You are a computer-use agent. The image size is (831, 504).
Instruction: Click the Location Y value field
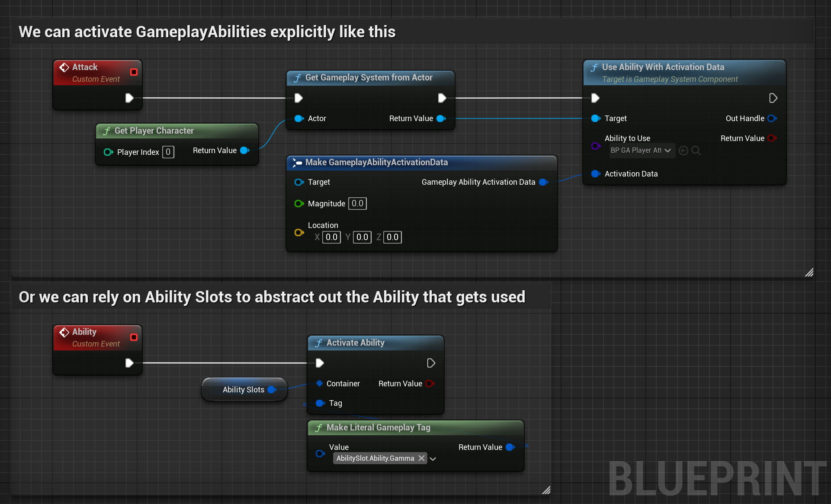point(362,237)
